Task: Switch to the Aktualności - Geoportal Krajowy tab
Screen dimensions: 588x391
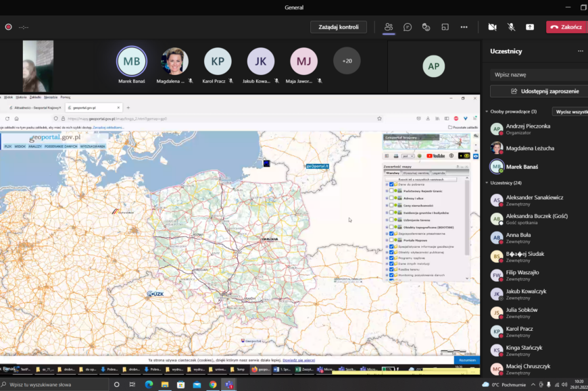Action: point(34,108)
